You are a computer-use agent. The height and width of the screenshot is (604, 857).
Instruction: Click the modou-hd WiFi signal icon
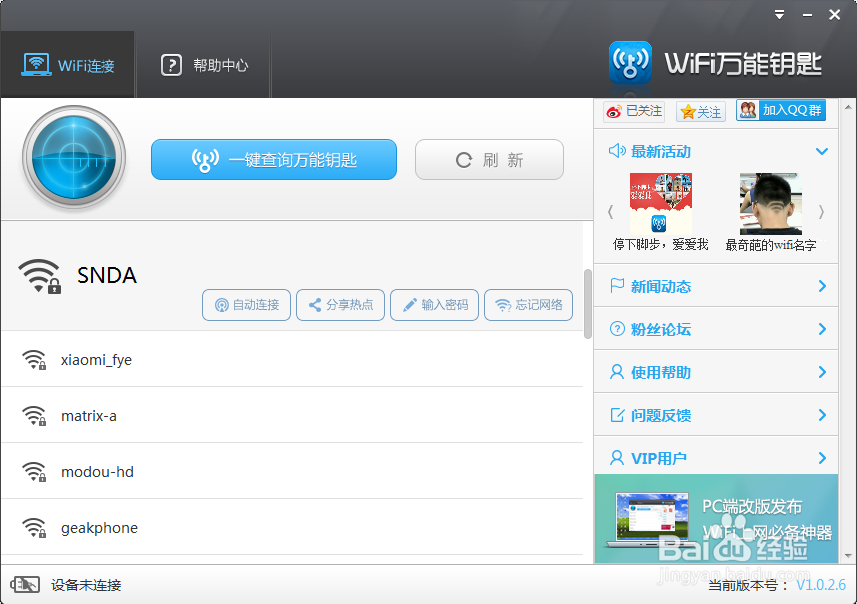point(34,472)
